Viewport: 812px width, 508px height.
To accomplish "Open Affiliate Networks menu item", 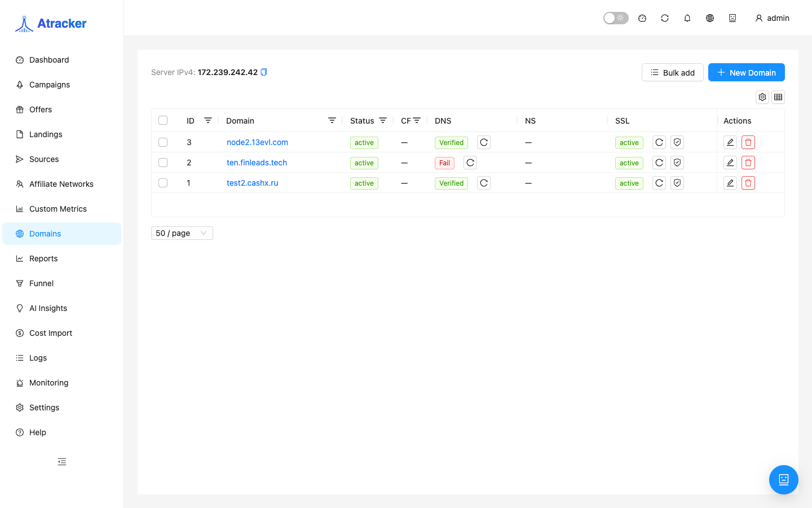I will pyautogui.click(x=61, y=184).
